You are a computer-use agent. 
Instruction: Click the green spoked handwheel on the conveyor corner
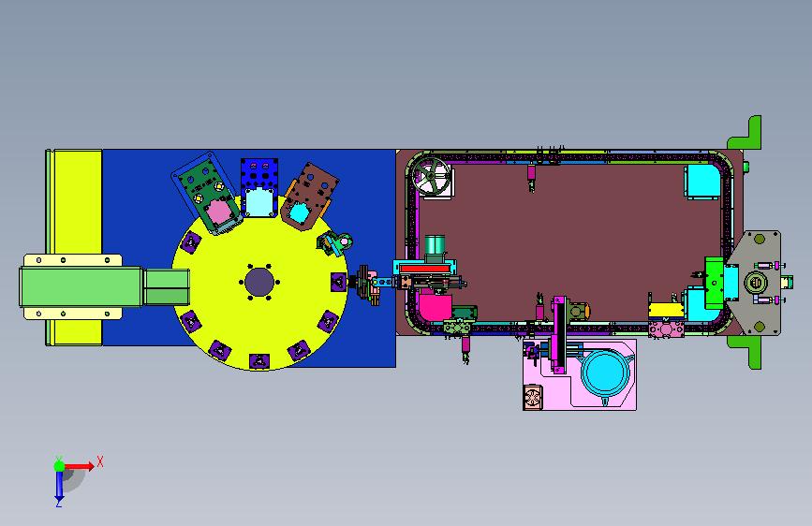pos(431,176)
